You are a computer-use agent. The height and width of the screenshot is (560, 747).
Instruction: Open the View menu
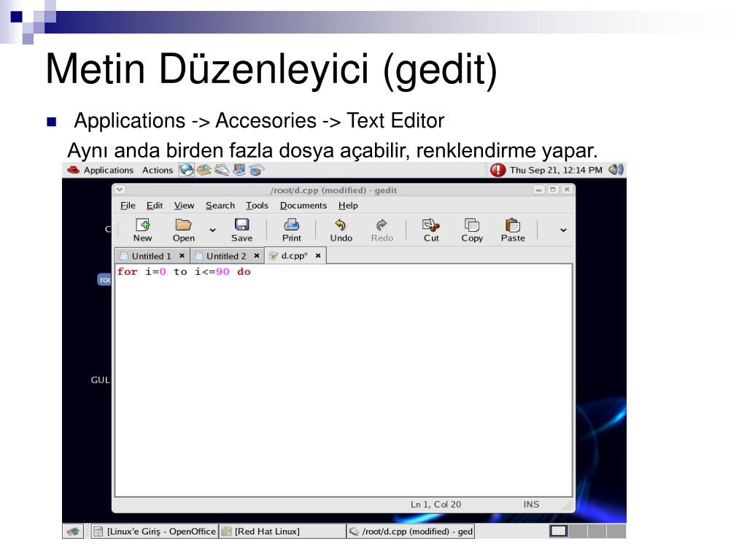(x=184, y=205)
